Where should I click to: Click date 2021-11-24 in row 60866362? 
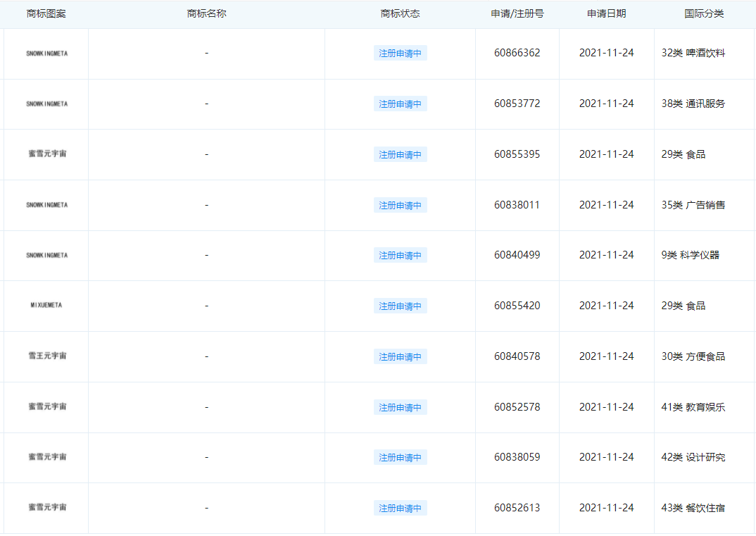click(x=606, y=53)
